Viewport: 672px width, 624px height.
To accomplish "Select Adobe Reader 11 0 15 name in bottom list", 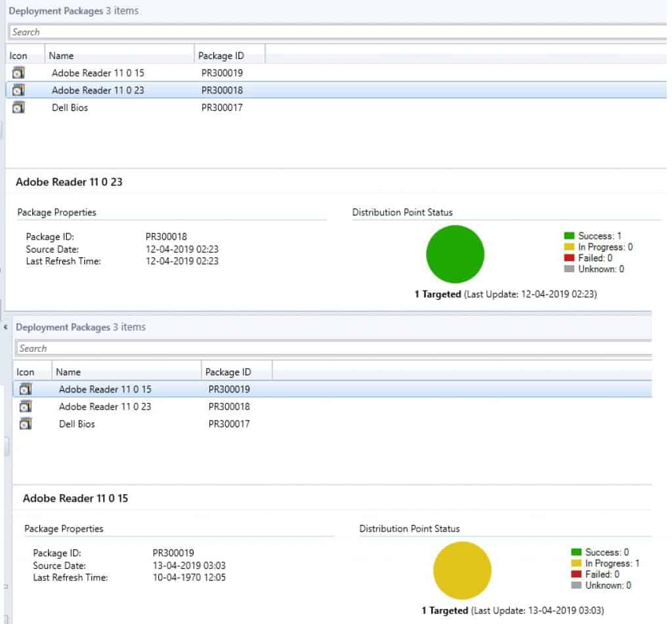I will pyautogui.click(x=106, y=389).
